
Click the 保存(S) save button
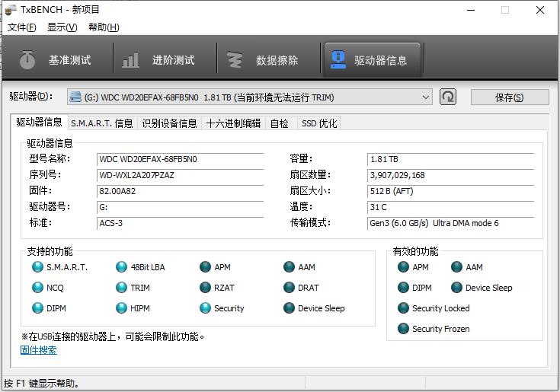click(x=509, y=97)
